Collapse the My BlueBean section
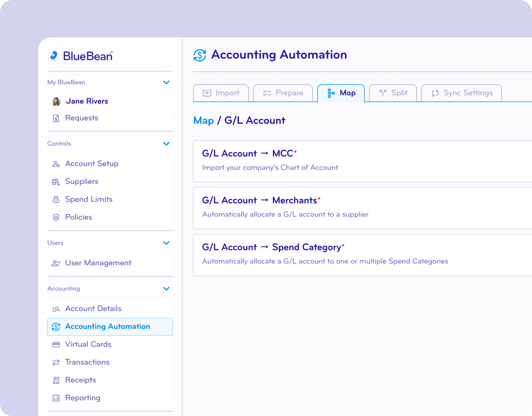This screenshot has height=416, width=532. click(x=167, y=82)
